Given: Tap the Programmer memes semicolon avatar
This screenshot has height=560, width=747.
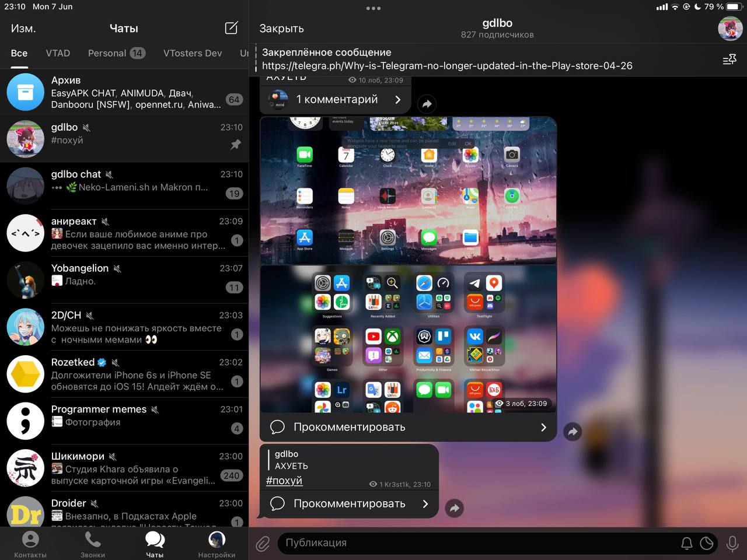Looking at the screenshot, I should click(x=25, y=421).
